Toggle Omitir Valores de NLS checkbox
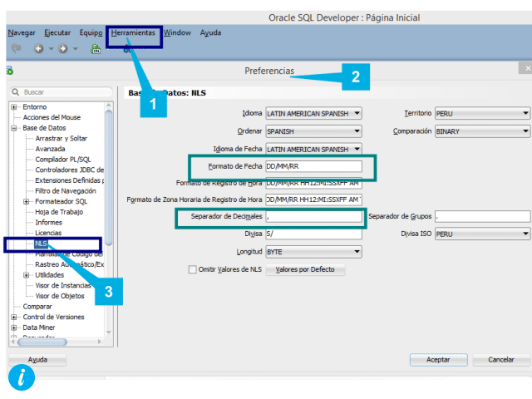The image size is (532, 399). 192,269
